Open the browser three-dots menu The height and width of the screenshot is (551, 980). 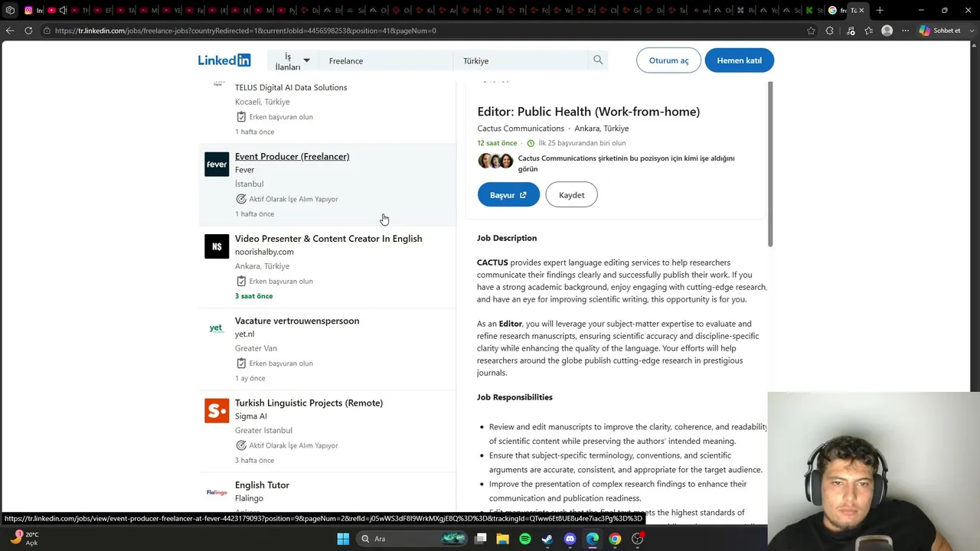pos(905,31)
